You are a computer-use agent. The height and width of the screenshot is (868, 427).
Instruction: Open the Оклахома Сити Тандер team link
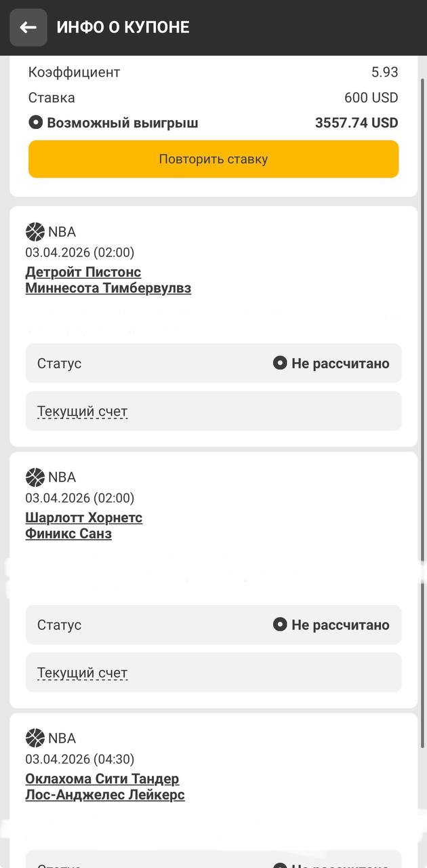tap(102, 778)
